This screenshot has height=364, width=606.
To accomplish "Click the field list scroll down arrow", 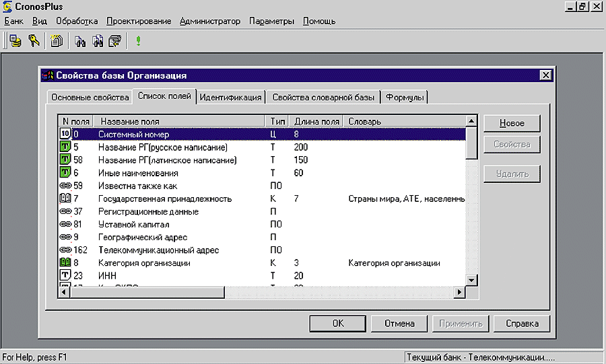I will (471, 281).
